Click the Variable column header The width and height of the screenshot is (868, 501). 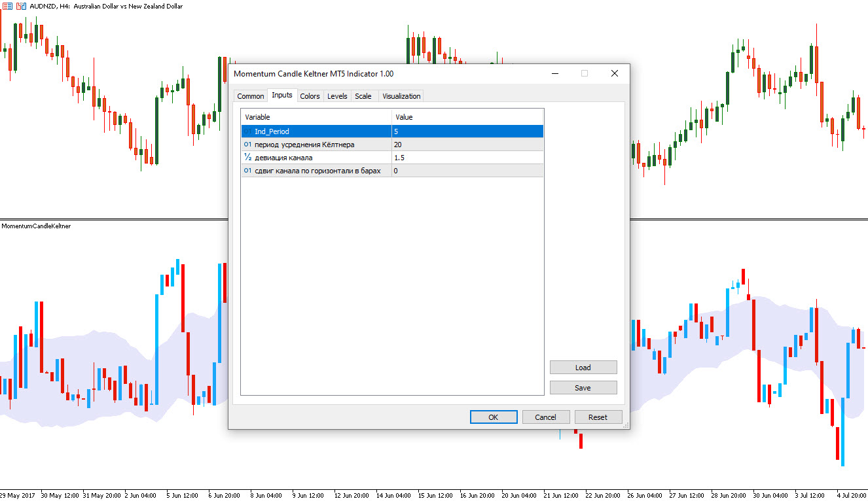[316, 117]
